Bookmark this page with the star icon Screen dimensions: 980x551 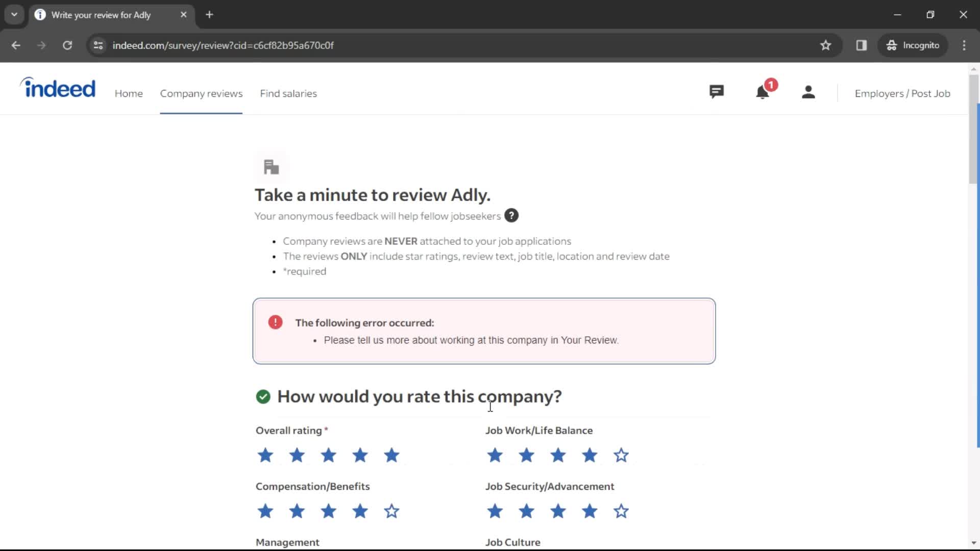[x=826, y=45]
